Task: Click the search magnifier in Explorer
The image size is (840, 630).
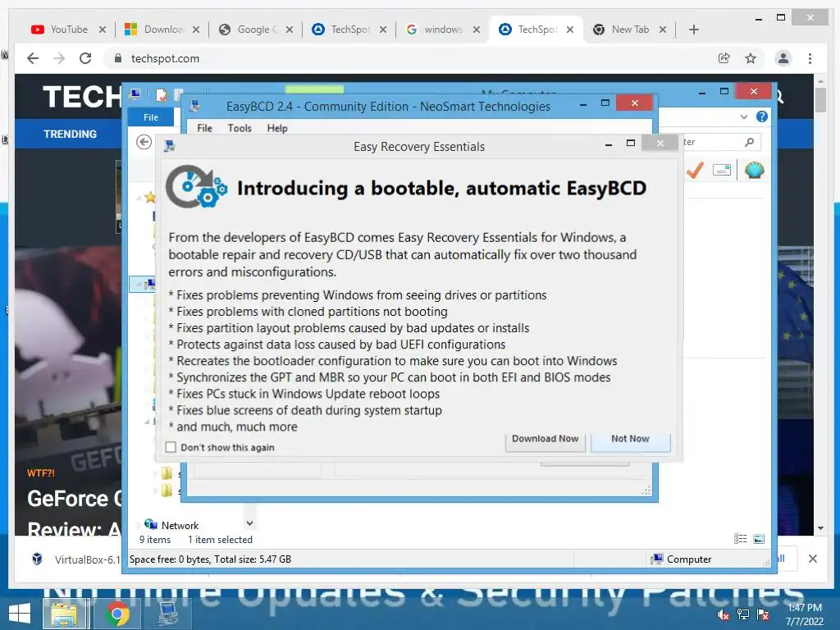Action: pyautogui.click(x=750, y=142)
